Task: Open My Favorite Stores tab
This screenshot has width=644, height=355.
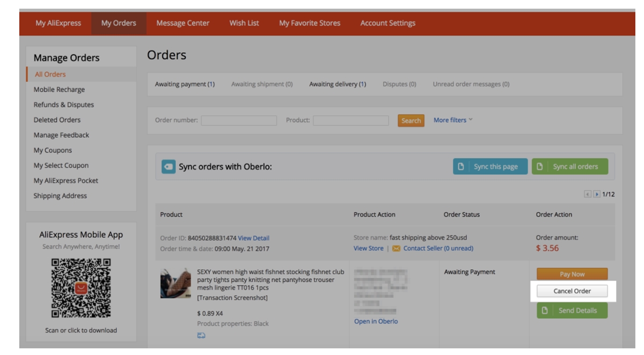Action: (x=310, y=23)
